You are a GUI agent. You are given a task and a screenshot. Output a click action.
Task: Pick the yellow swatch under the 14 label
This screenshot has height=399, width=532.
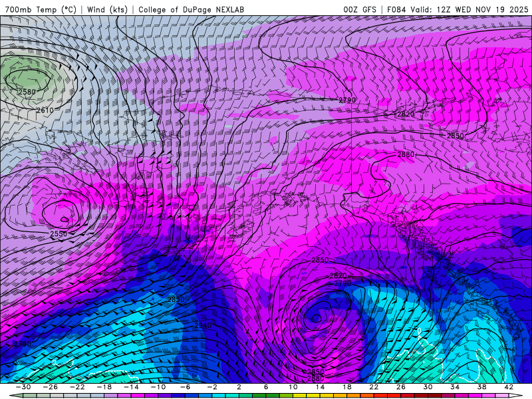tap(327, 396)
